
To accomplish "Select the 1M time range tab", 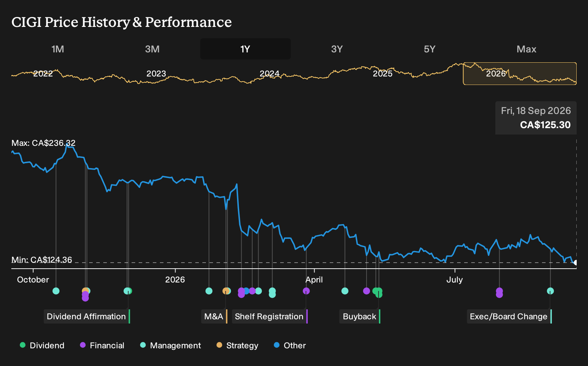I will tap(58, 49).
